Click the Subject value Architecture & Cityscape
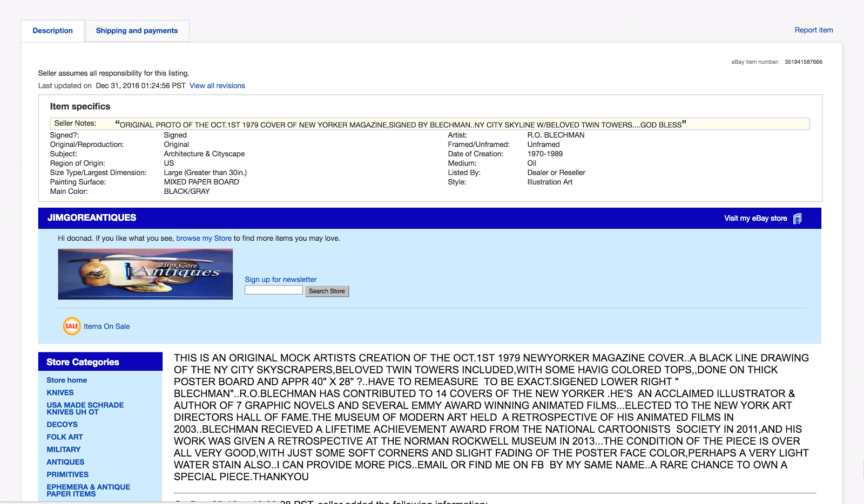The width and height of the screenshot is (864, 504). point(204,154)
